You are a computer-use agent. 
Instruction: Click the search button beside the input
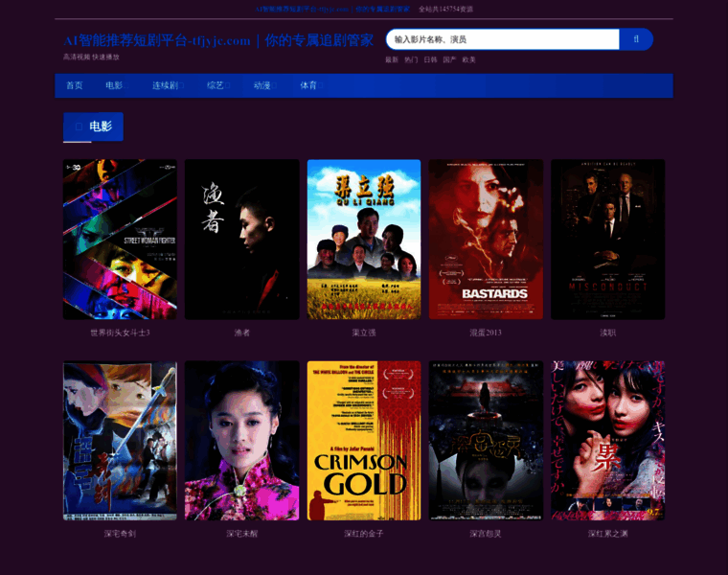tap(636, 39)
